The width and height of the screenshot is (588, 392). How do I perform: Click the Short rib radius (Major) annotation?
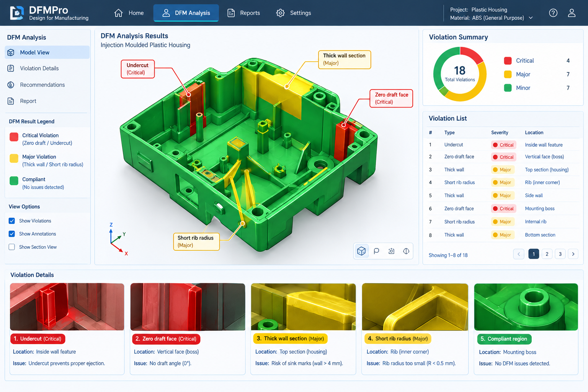tap(196, 242)
